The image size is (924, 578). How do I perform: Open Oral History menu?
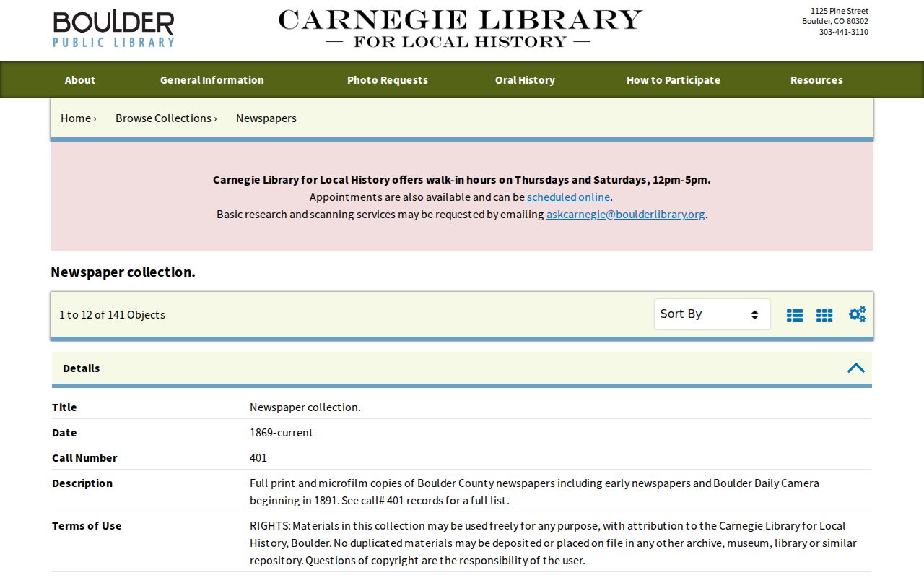(525, 80)
